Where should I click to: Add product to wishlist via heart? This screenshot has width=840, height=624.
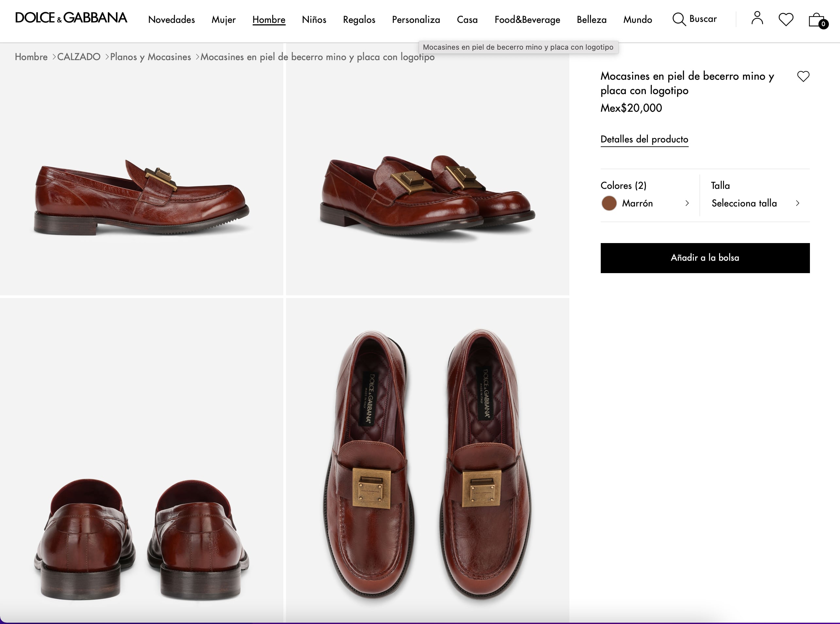[x=803, y=76]
